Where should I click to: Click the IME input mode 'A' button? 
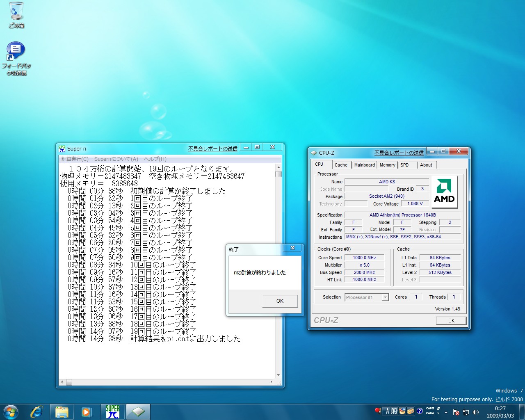(x=387, y=411)
